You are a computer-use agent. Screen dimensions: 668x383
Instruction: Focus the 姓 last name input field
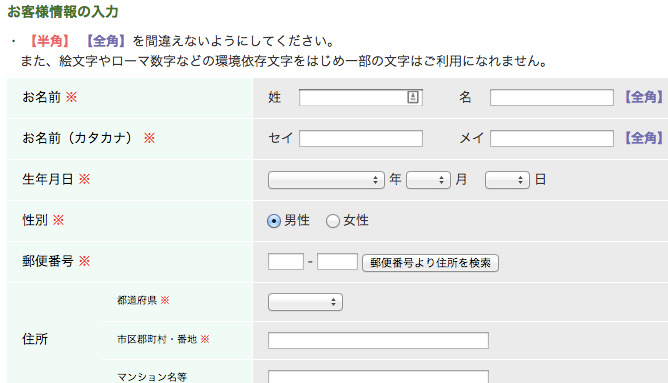coord(361,98)
